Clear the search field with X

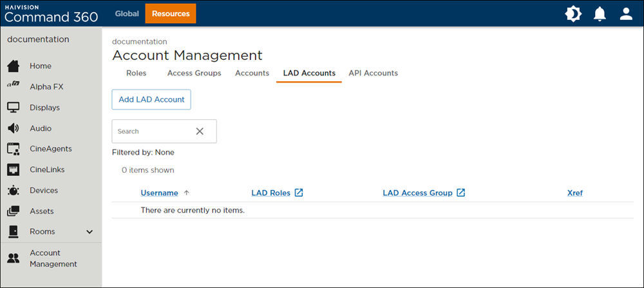pos(200,131)
